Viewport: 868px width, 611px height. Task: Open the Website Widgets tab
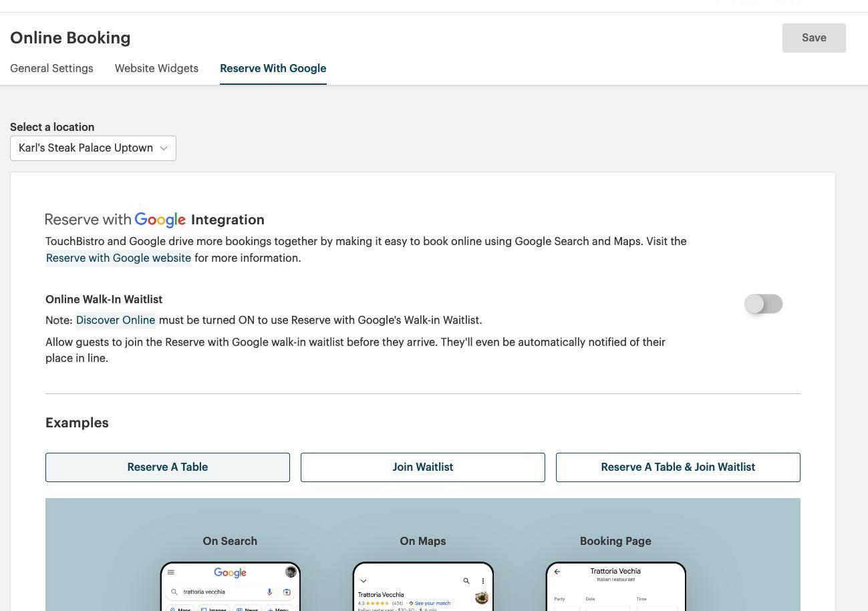coord(156,68)
